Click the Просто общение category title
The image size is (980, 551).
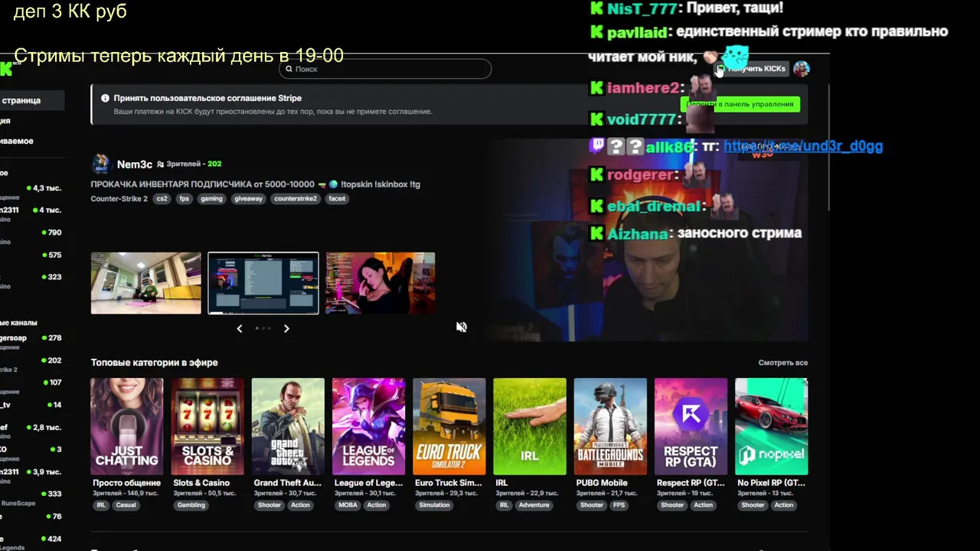(x=126, y=483)
